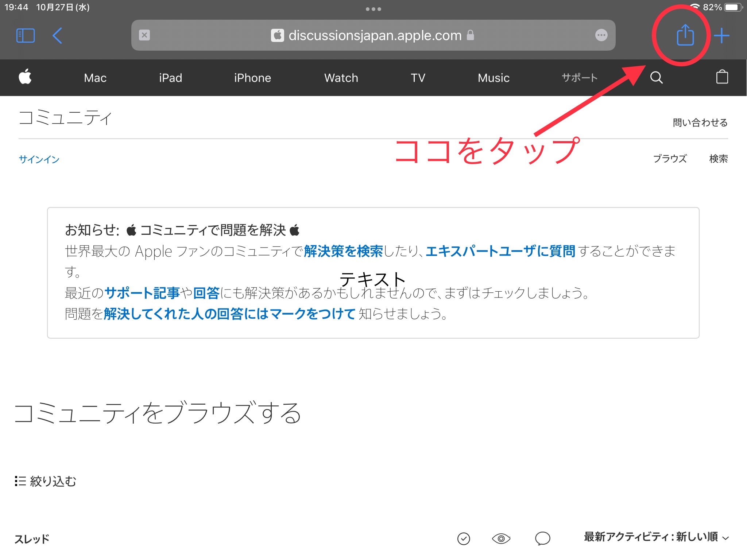Show the Safari sidebar
Screen dimensions: 747x560
[26, 36]
